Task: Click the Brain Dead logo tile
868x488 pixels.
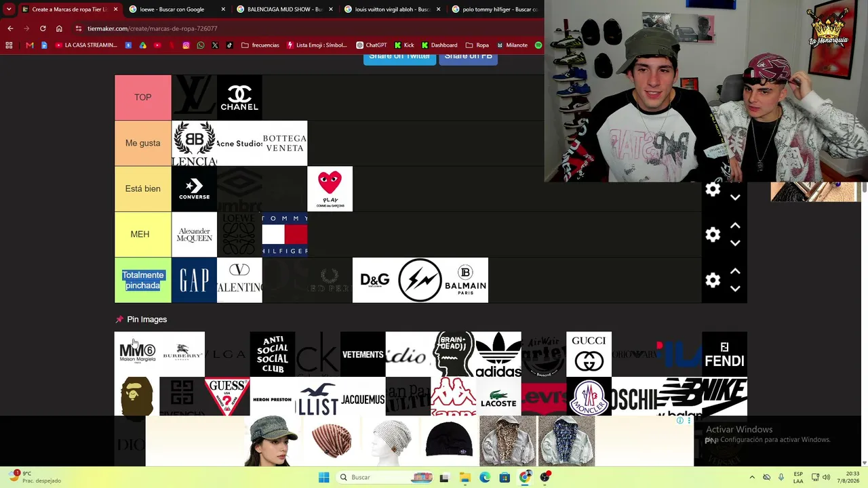Action: pyautogui.click(x=453, y=354)
